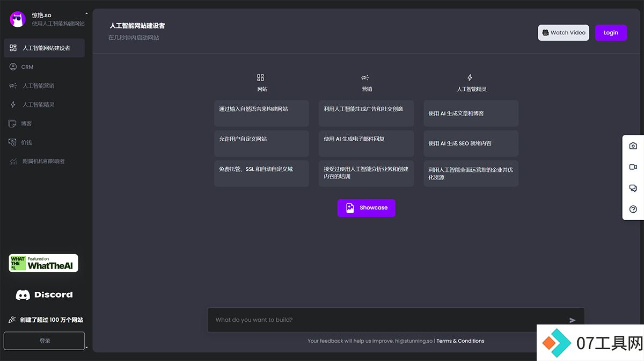Click the 网站 column heading text
The height and width of the screenshot is (361, 644).
click(262, 89)
